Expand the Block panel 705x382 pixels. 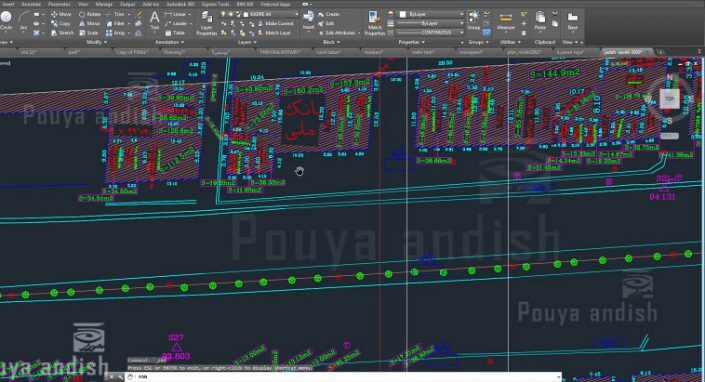(331, 42)
